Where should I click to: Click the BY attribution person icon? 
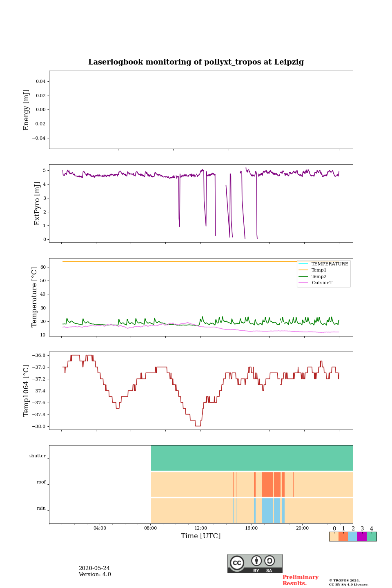[x=256, y=561]
